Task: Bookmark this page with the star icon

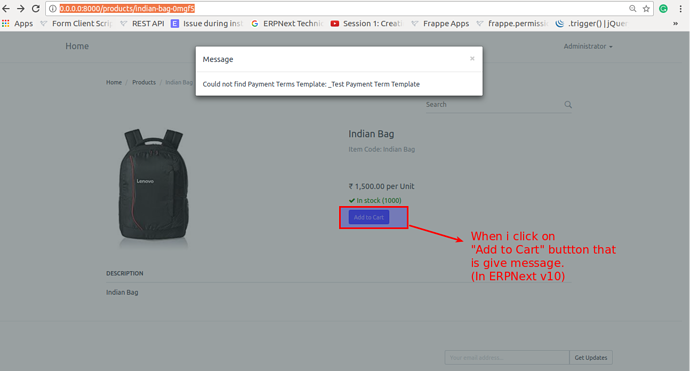Action: pos(646,8)
